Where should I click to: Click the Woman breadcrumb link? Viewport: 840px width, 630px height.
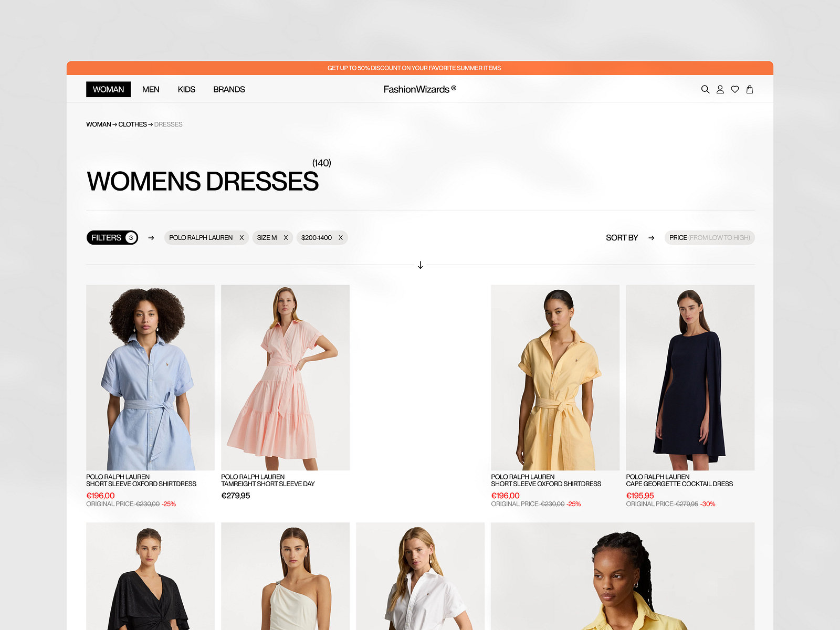point(99,124)
